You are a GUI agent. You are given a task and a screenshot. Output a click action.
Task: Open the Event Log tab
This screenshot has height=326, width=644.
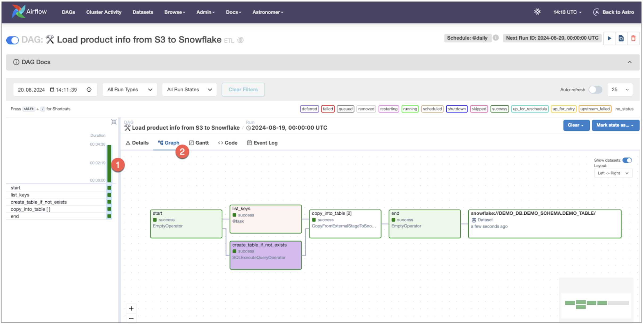[x=262, y=143]
